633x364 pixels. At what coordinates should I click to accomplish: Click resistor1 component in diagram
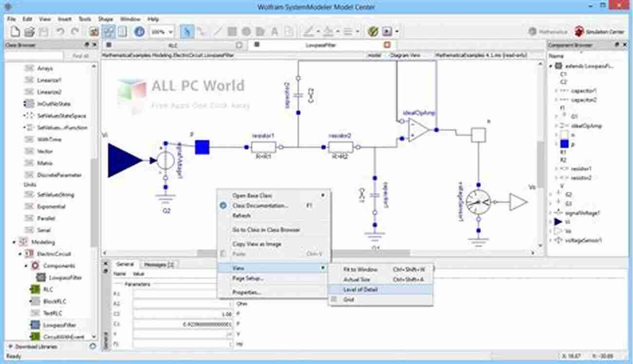click(263, 147)
